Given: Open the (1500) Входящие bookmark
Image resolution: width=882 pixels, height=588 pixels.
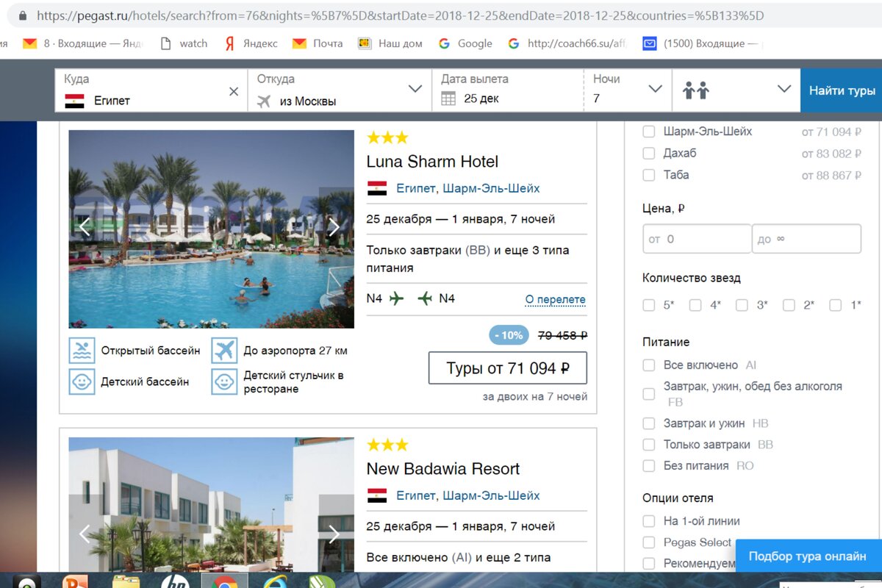Looking at the screenshot, I should pos(701,43).
